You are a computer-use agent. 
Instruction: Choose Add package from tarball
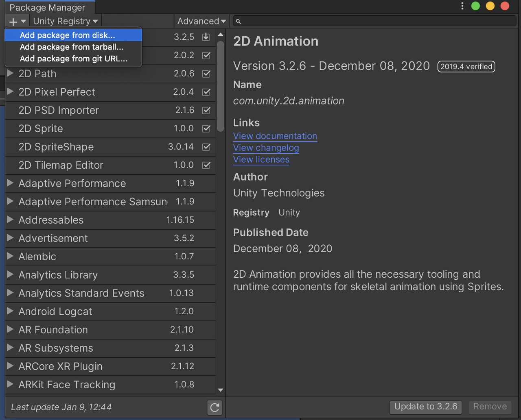coord(73,47)
